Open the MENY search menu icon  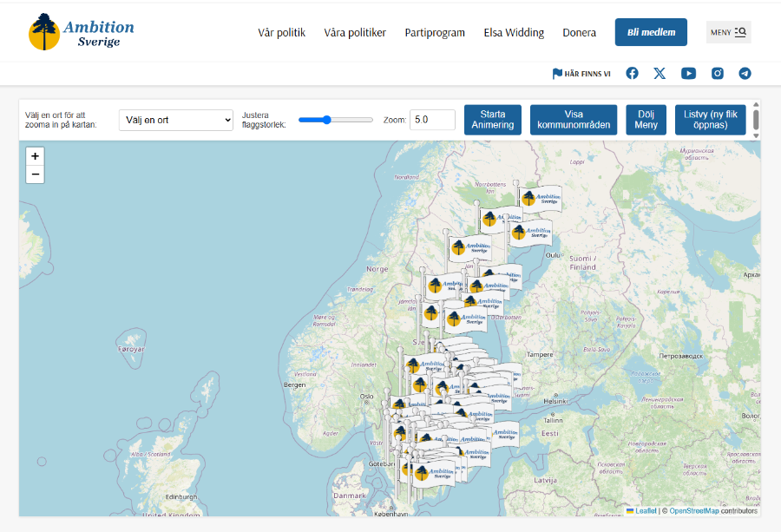tap(728, 32)
